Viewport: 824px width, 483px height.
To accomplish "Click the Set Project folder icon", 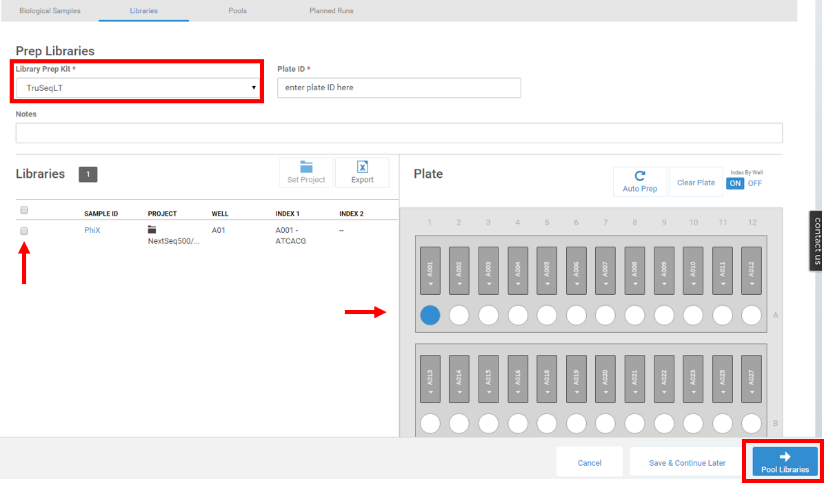I will 306,167.
